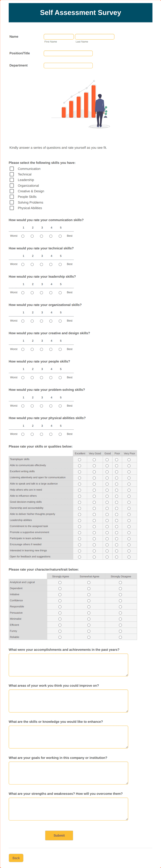Select Very Poor for "Able to influence others"

pyautogui.click(x=129, y=496)
